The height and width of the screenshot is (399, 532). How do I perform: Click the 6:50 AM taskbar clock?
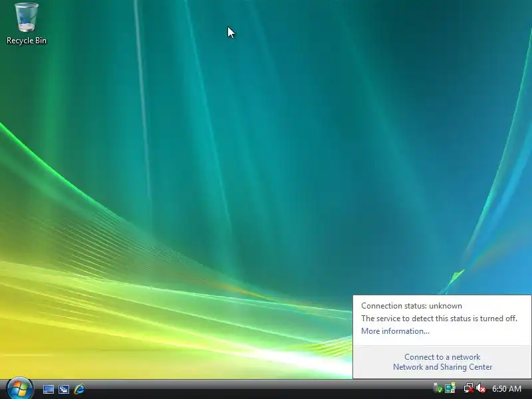(507, 388)
